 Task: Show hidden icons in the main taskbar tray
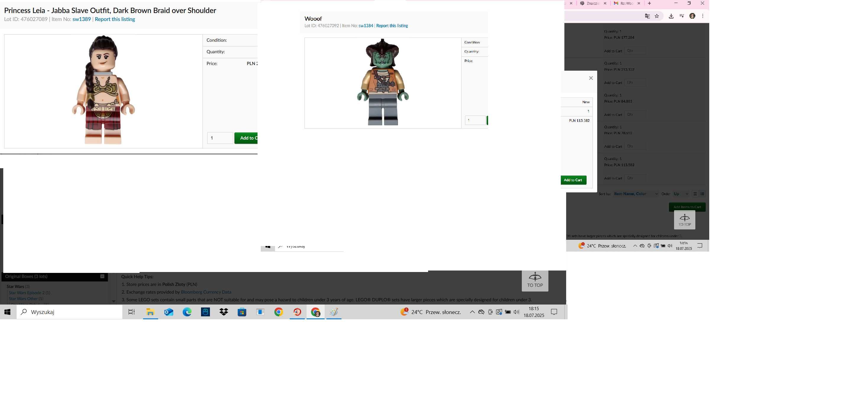click(472, 312)
